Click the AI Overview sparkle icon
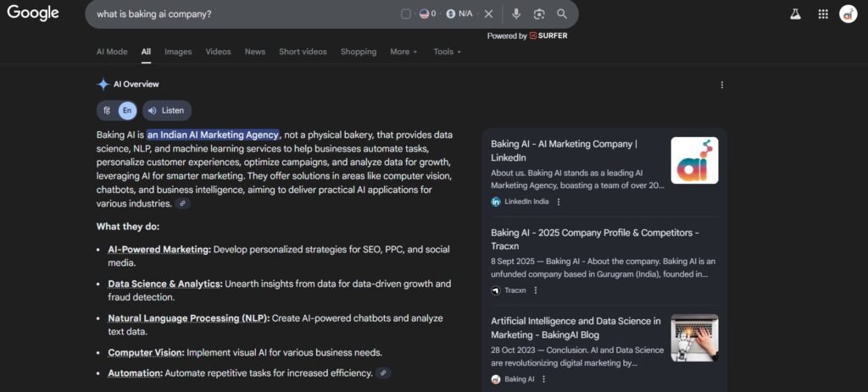The width and height of the screenshot is (868, 392). click(x=103, y=84)
